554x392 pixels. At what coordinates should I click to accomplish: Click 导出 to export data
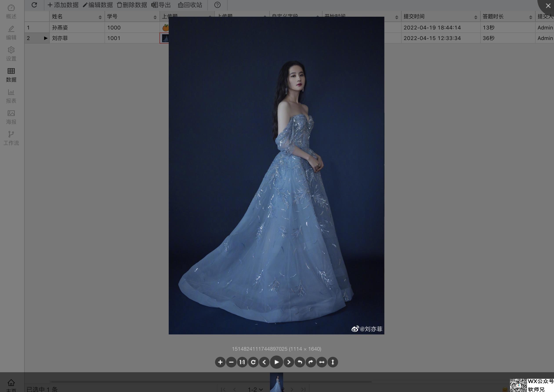[x=161, y=5]
